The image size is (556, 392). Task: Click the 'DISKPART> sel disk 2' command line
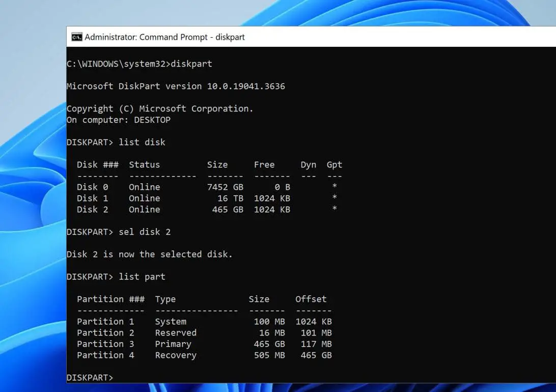click(119, 232)
